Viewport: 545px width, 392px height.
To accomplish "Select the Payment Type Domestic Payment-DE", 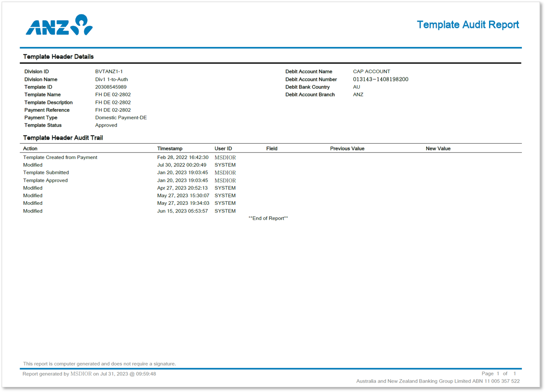I will 122,118.
